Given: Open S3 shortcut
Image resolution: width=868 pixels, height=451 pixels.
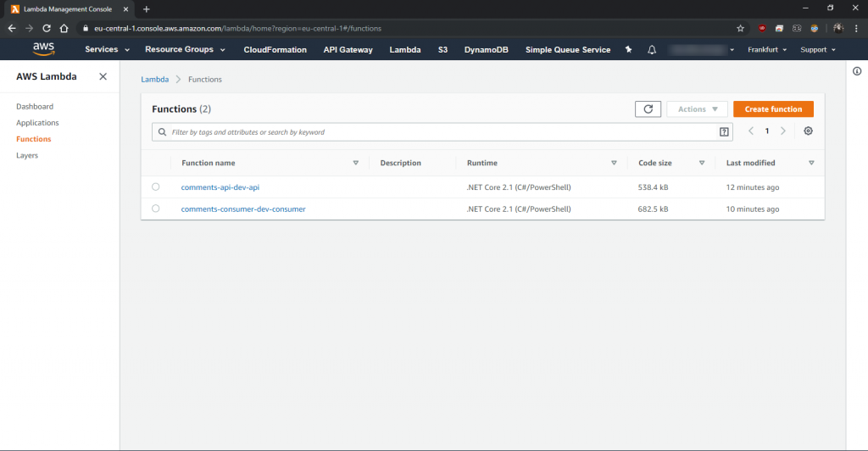Looking at the screenshot, I should point(442,50).
